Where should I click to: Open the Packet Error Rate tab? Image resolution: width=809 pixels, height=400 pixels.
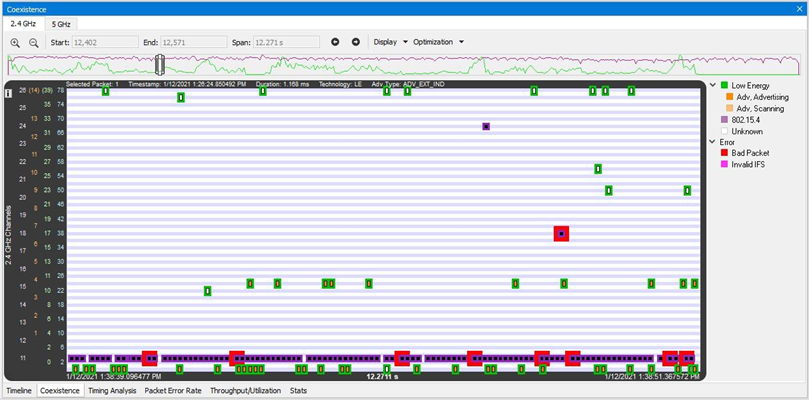tap(173, 391)
